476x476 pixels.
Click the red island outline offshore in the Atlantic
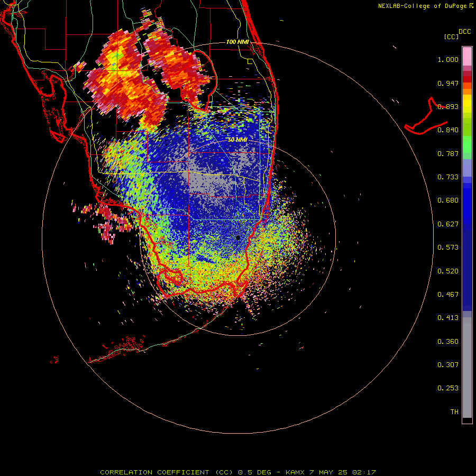[426, 116]
